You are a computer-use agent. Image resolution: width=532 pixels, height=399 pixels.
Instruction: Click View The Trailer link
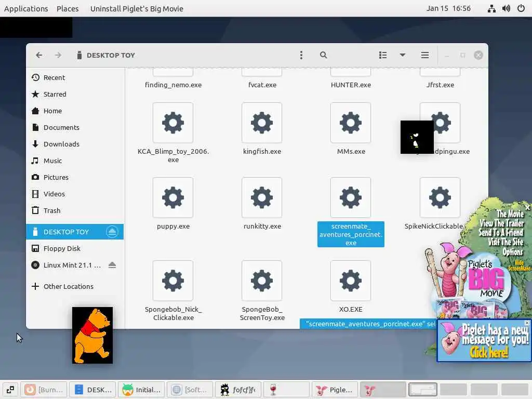(x=501, y=223)
